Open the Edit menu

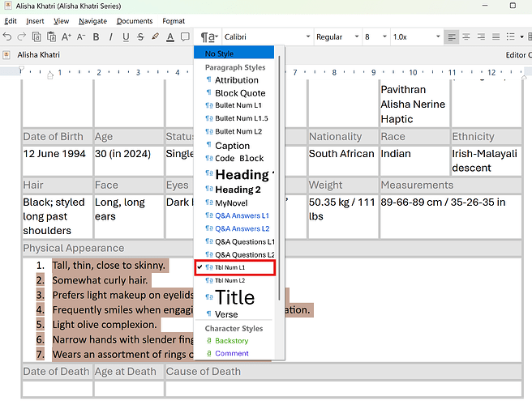click(x=11, y=21)
